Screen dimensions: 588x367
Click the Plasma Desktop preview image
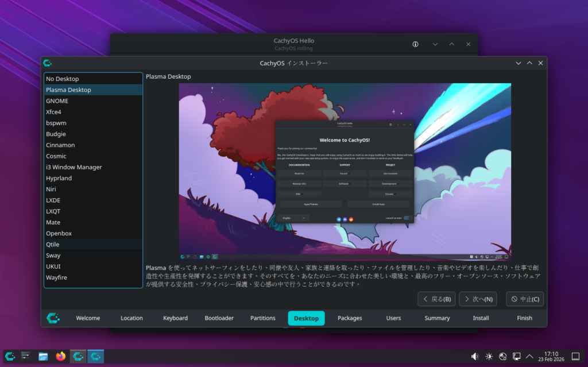pos(345,172)
